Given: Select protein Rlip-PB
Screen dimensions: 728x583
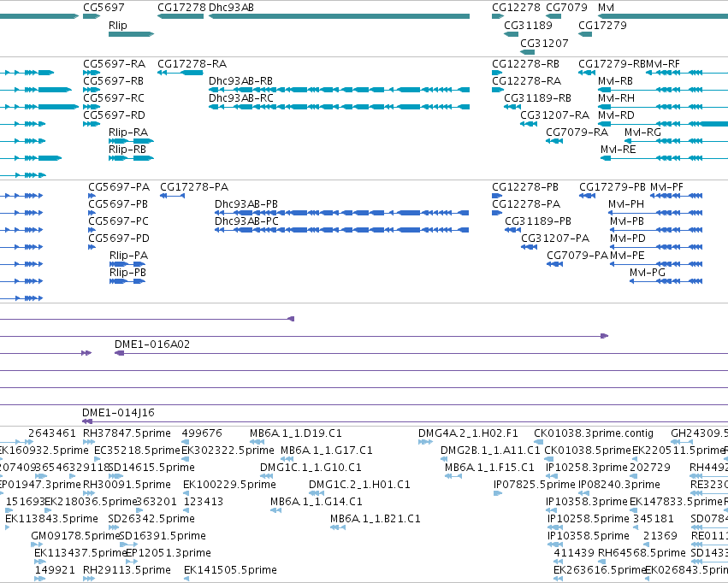Looking at the screenshot, I should tap(127, 281).
